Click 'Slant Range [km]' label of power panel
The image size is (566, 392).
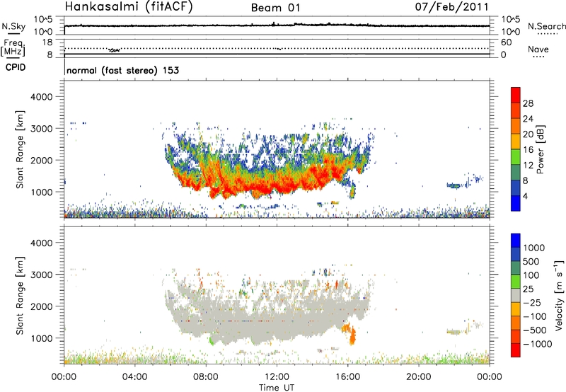pyautogui.click(x=20, y=149)
